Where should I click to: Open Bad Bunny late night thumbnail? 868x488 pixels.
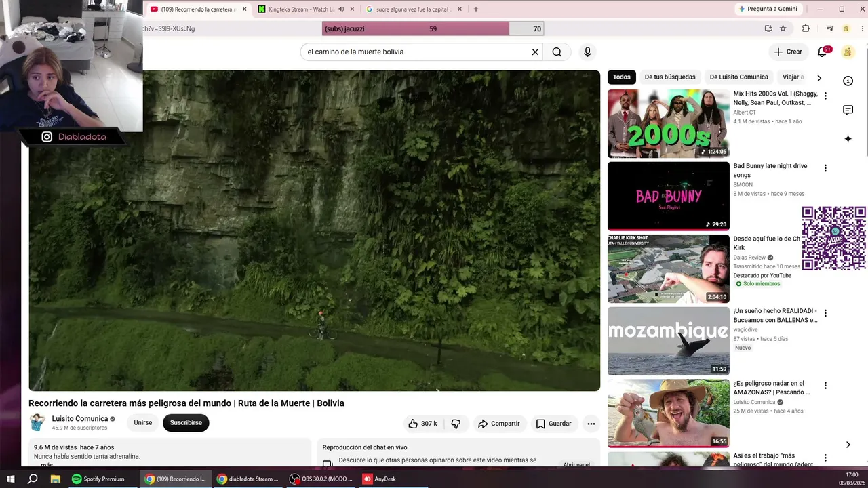pyautogui.click(x=669, y=196)
